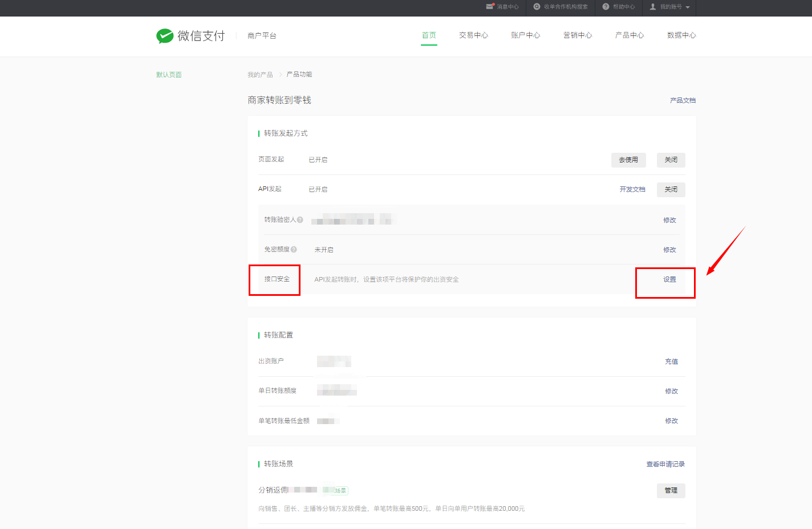
Task: Turn off API发起 with 关闭 button
Action: pos(671,190)
